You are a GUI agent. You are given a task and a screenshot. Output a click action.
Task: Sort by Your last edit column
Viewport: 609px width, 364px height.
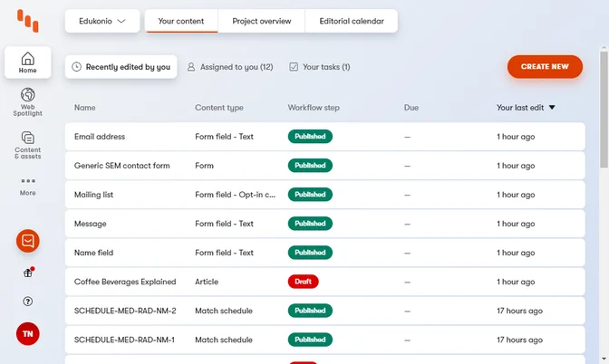[x=526, y=108]
